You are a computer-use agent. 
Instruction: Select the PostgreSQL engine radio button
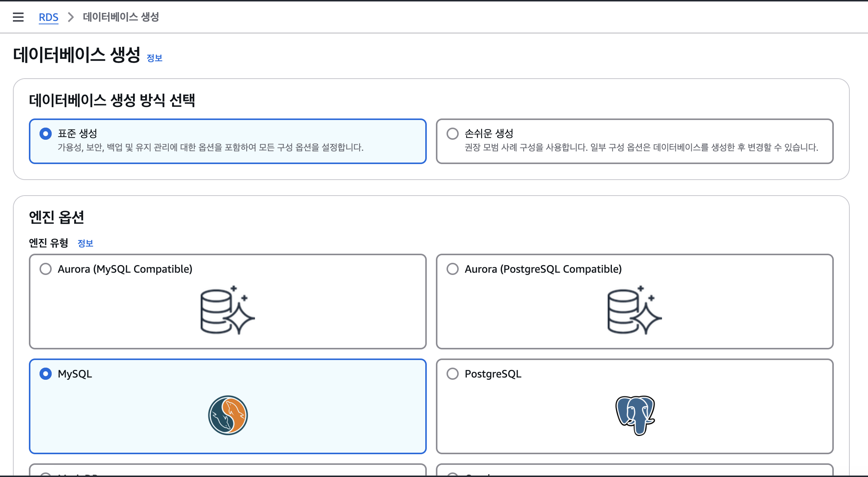[453, 374]
